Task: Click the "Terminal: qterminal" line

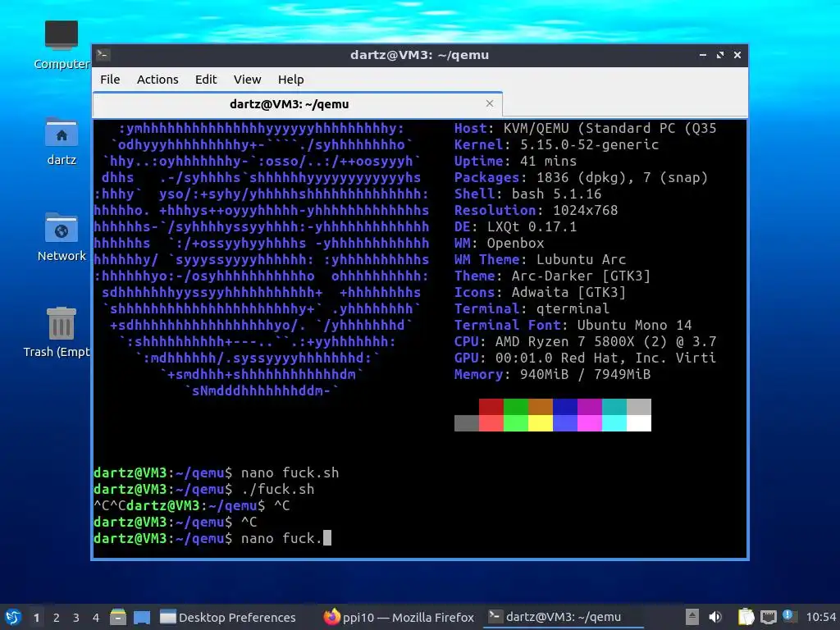Action: [x=532, y=308]
